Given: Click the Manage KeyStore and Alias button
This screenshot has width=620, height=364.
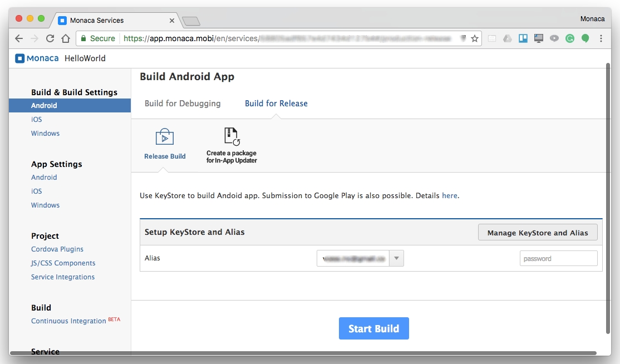Looking at the screenshot, I should coord(538,233).
